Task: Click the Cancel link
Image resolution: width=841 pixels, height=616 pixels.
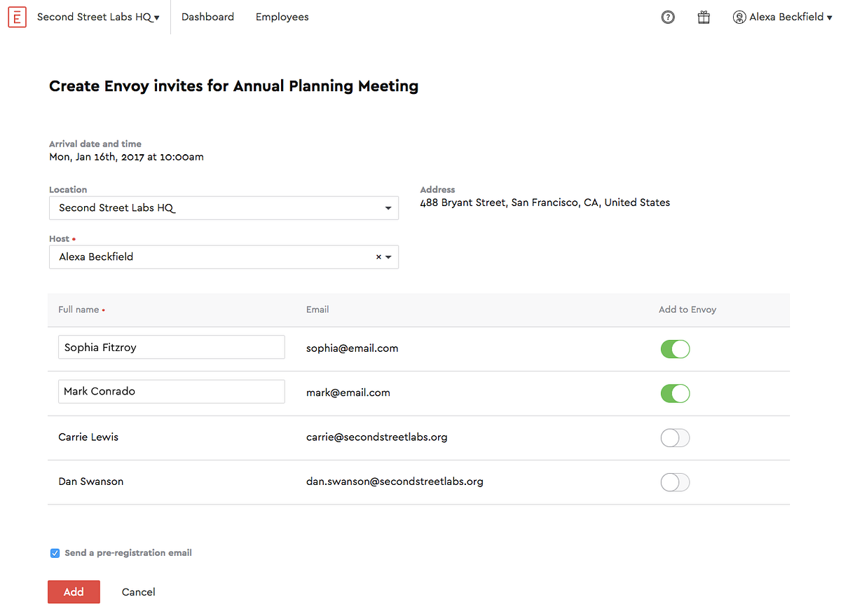Action: click(x=139, y=592)
